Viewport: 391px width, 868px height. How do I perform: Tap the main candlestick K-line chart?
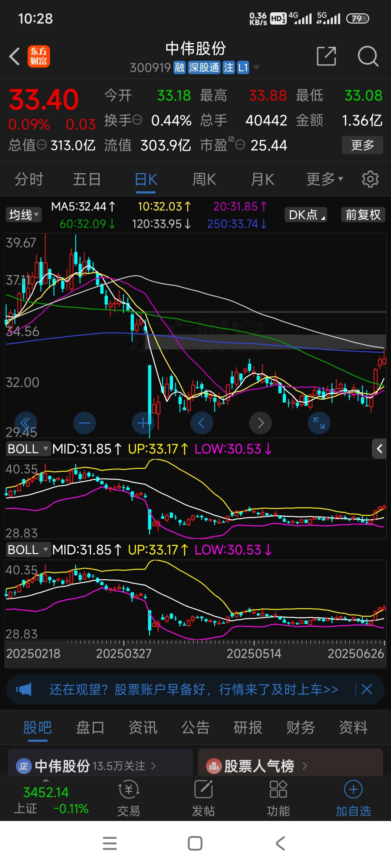point(195,335)
